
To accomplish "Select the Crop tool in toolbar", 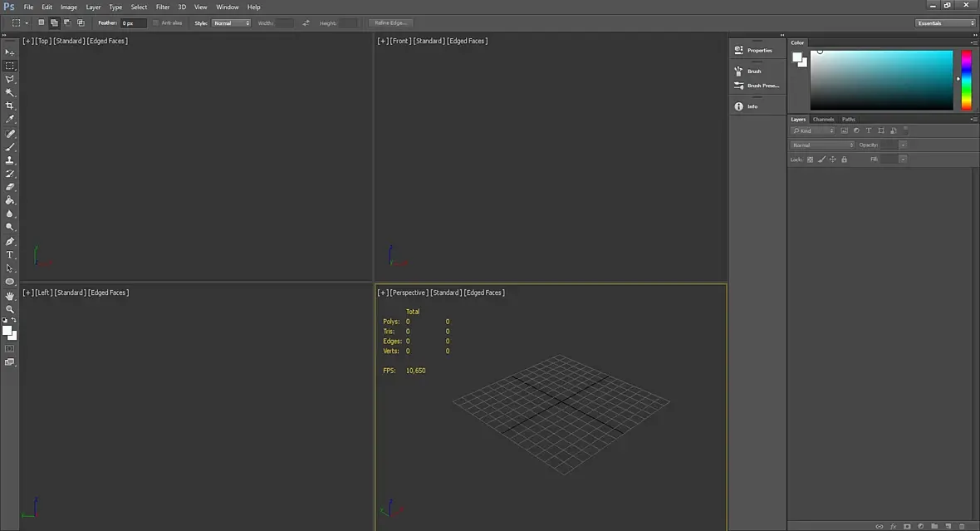I will pyautogui.click(x=10, y=106).
